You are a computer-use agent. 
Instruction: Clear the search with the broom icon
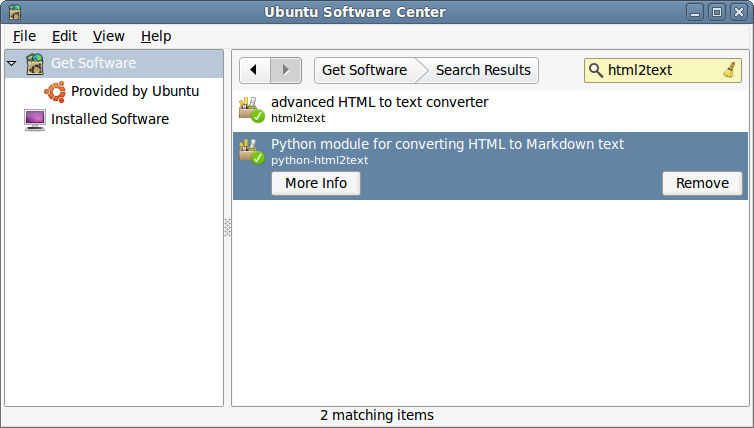coord(730,70)
